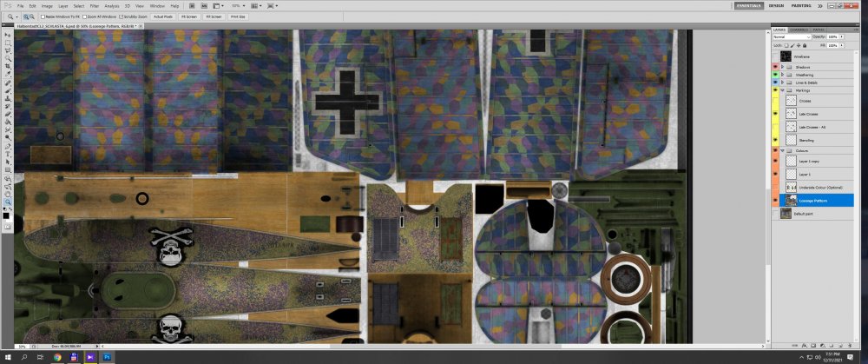
Task: Select the Quick Selection tool
Action: tap(8, 58)
